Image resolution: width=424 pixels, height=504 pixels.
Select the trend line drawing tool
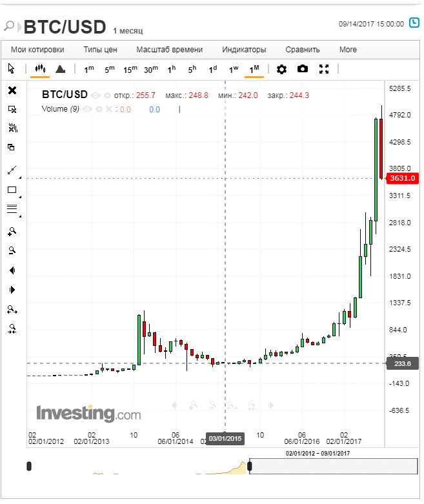tap(12, 170)
